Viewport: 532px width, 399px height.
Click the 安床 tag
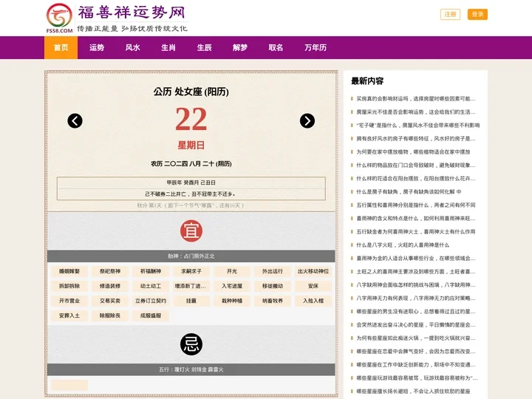(x=313, y=286)
